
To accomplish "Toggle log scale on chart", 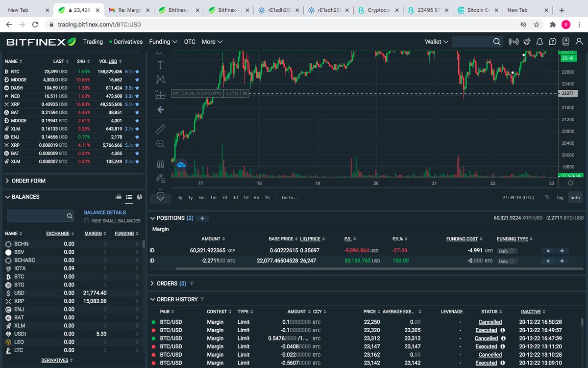I will [560, 197].
